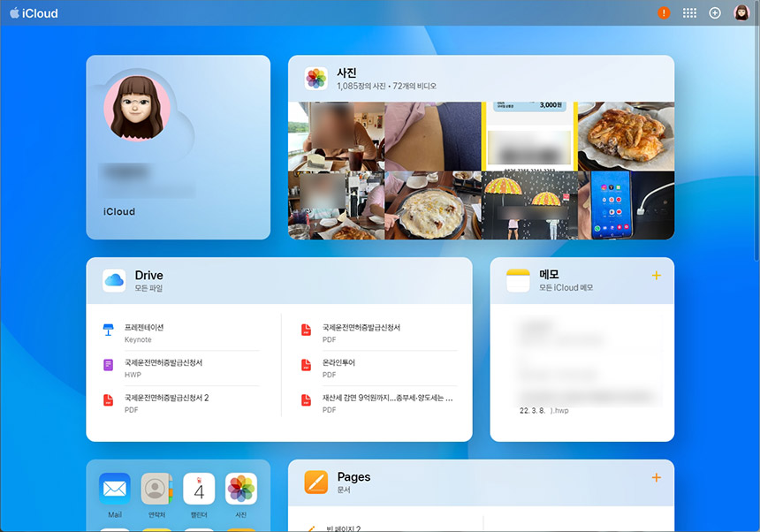The image size is (760, 532).
Task: Open the iCloud profile card
Action: 179,148
